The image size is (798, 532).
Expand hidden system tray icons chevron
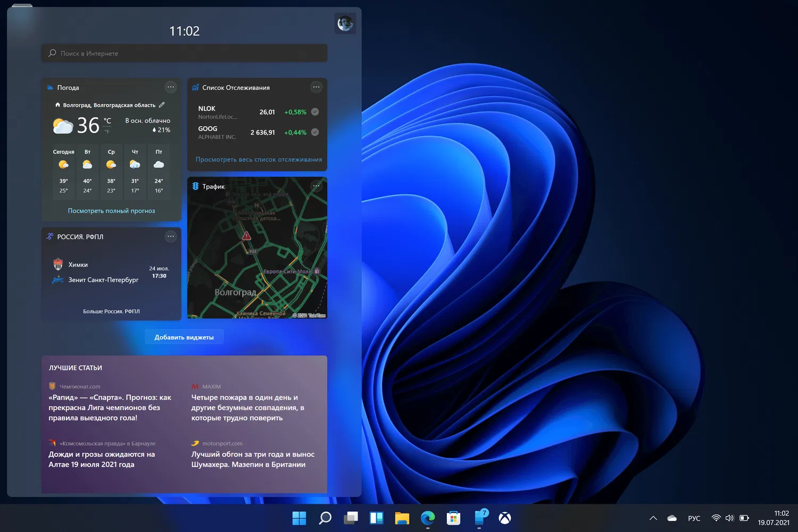[x=653, y=518]
